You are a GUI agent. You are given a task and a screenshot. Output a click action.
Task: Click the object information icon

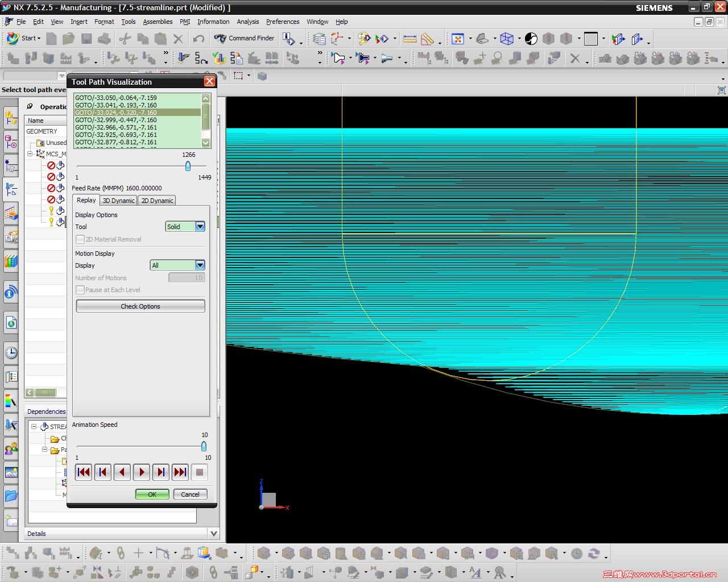[289, 39]
